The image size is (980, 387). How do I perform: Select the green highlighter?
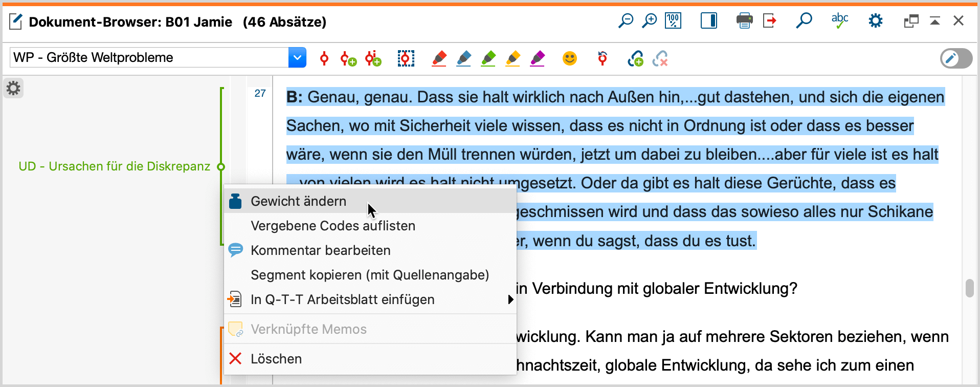coord(488,58)
